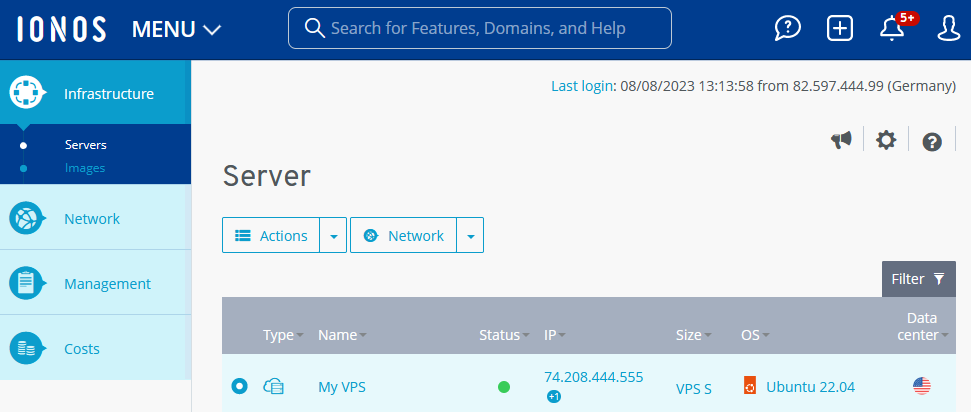Viewport: 971px width, 412px height.
Task: Open the notifications bell icon
Action: pyautogui.click(x=892, y=29)
